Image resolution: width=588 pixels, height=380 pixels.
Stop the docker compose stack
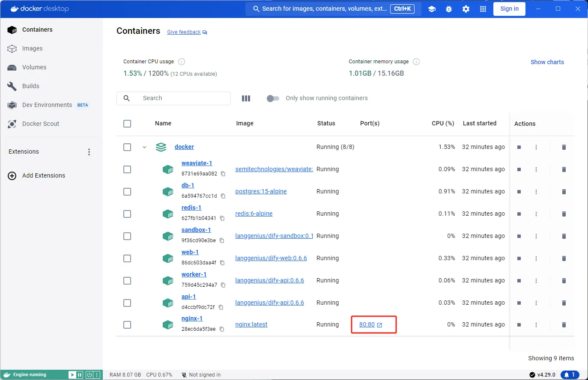(519, 147)
